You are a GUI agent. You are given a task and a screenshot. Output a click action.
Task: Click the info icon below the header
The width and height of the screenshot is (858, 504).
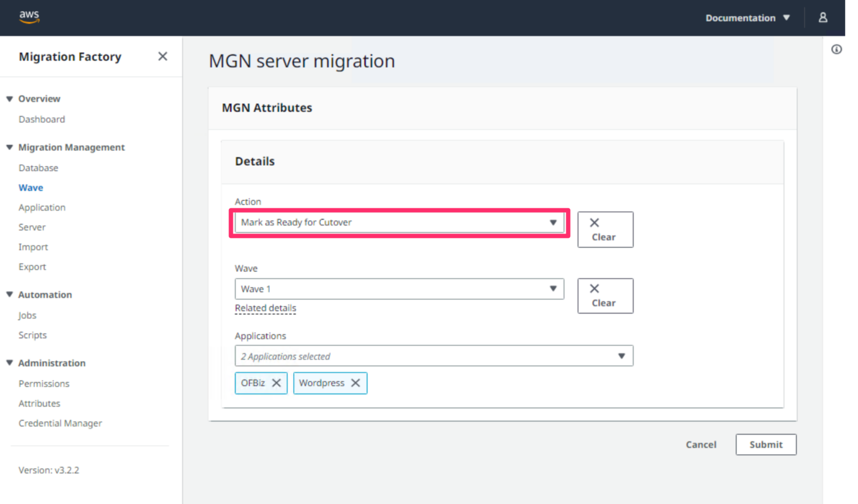click(x=836, y=49)
